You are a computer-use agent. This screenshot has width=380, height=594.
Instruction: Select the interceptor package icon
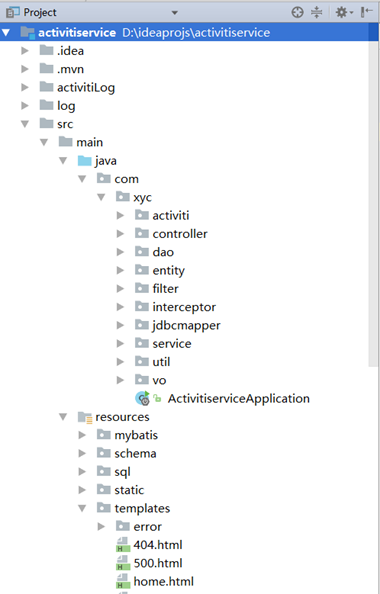pos(142,306)
